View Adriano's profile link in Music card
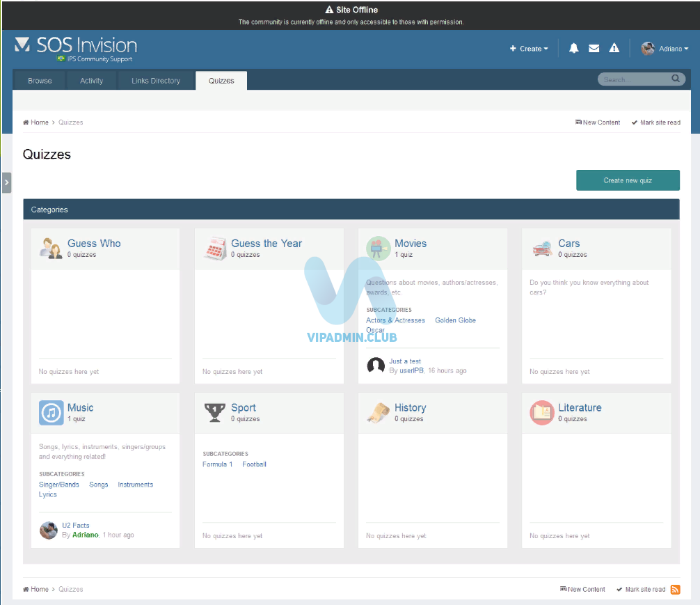The height and width of the screenshot is (605, 700). pos(86,535)
